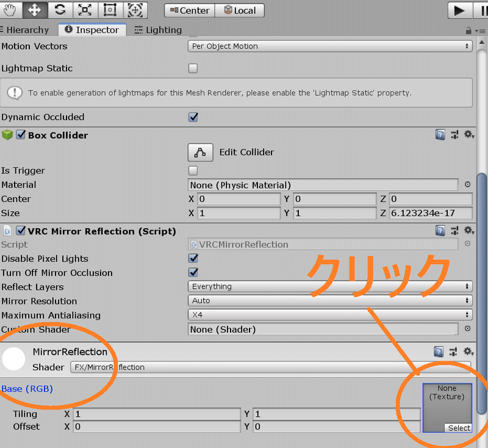
Task: Click the Physic Material object field
Action: coord(323,185)
